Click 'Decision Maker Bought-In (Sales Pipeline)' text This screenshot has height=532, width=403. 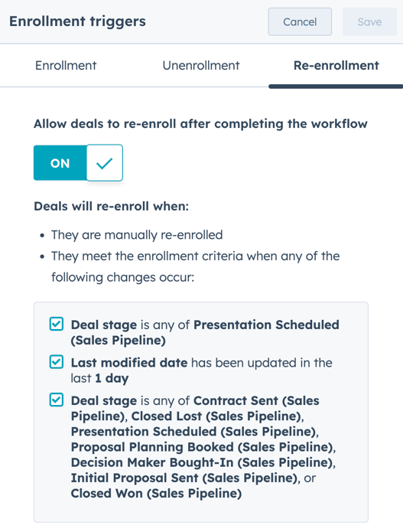pos(201,462)
